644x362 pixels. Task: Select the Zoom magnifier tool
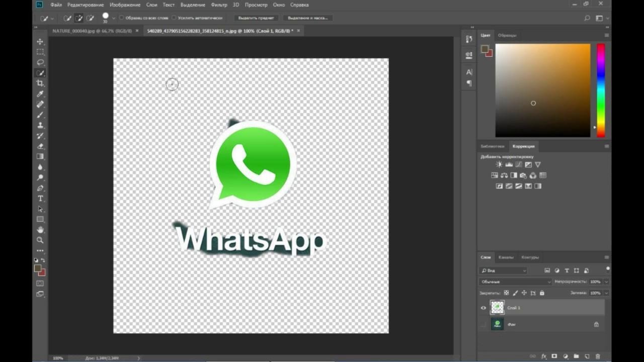40,240
